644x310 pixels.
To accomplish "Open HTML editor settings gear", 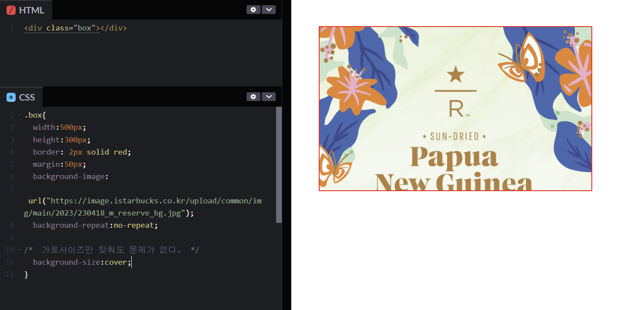I will coord(253,10).
